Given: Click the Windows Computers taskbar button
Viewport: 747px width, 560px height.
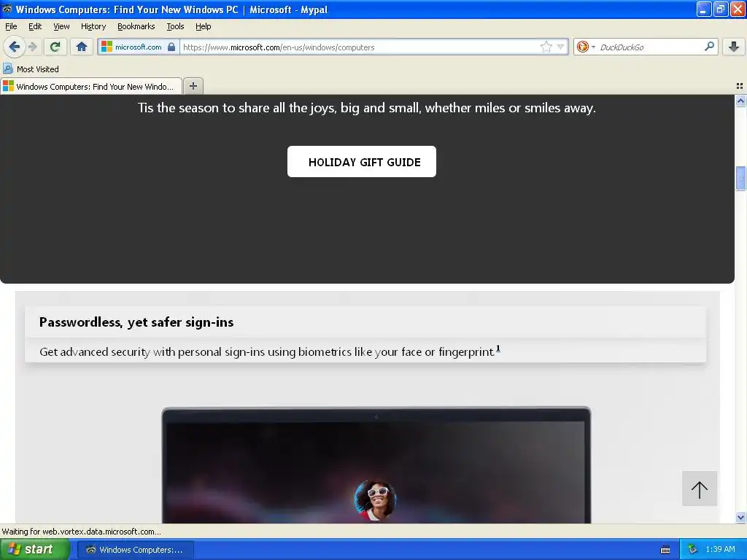Looking at the screenshot, I should 135,550.
